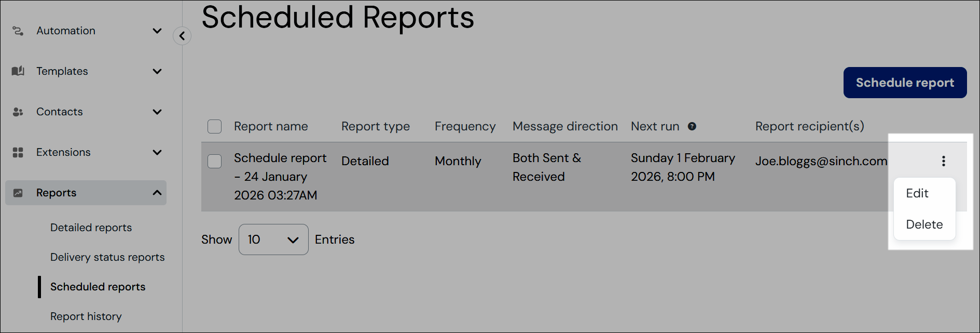
Task: Open the three-dot row actions menu
Action: (943, 161)
